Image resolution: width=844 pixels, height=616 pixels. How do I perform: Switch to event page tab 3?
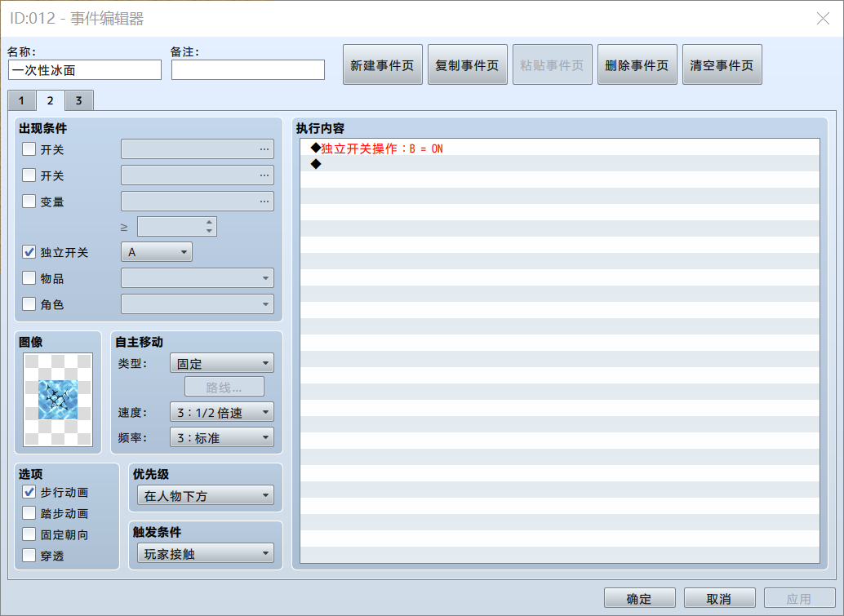click(79, 100)
